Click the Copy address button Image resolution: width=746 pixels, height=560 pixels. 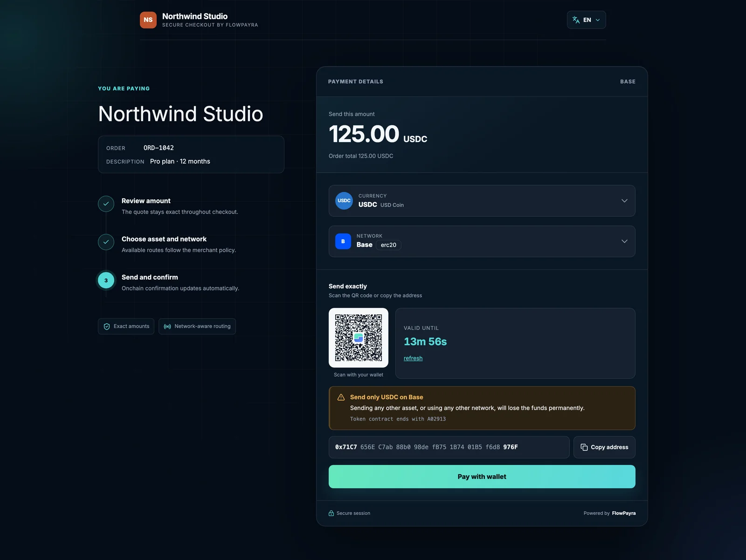(x=604, y=447)
